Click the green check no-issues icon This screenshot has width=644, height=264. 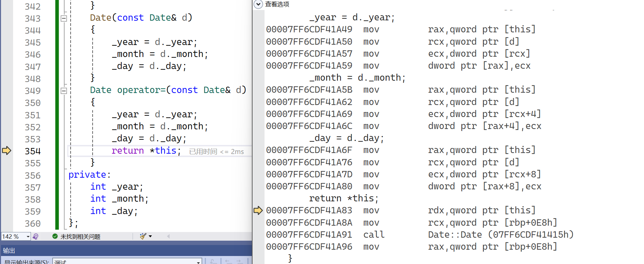[55, 236]
